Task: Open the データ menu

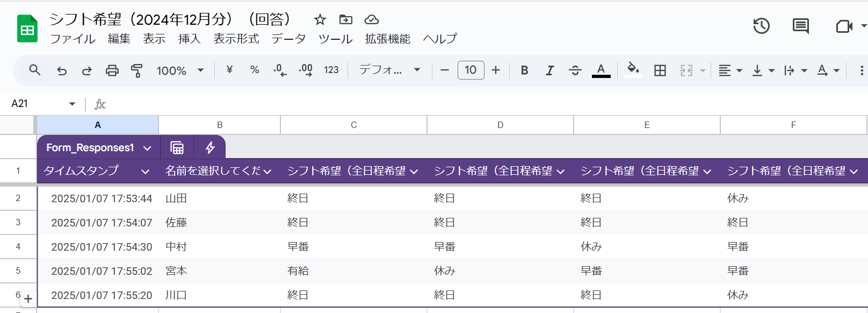Action: point(288,39)
